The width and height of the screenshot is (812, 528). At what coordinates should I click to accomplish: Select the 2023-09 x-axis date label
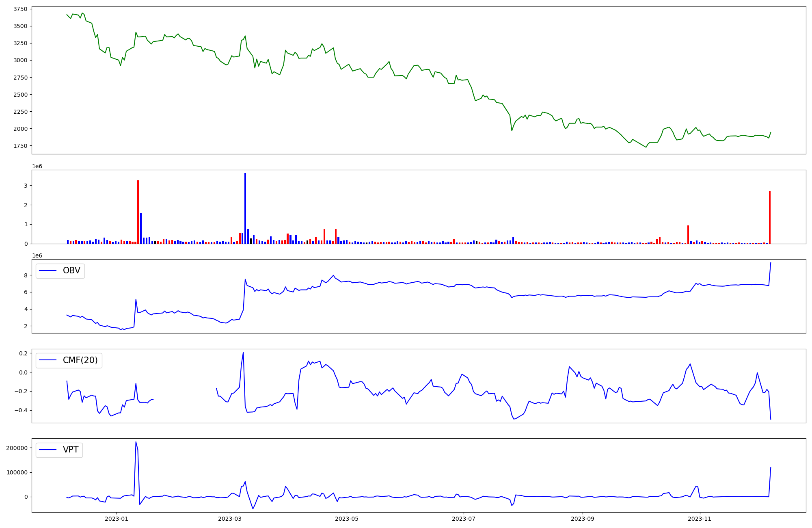click(583, 519)
